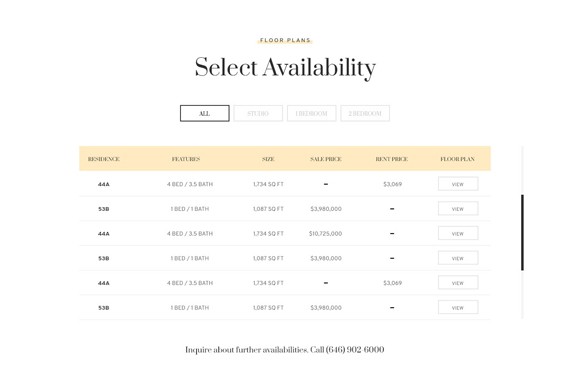570x390 pixels.
Task: Click the SIZE column header
Action: click(268, 159)
